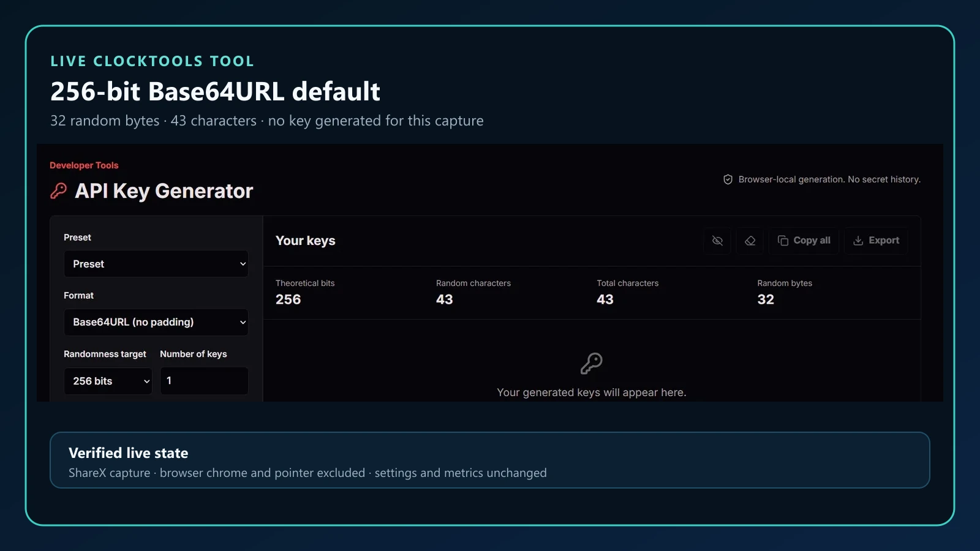Image resolution: width=980 pixels, height=551 pixels.
Task: Click the '256-bit Base64URL default' title
Action: (x=215, y=91)
